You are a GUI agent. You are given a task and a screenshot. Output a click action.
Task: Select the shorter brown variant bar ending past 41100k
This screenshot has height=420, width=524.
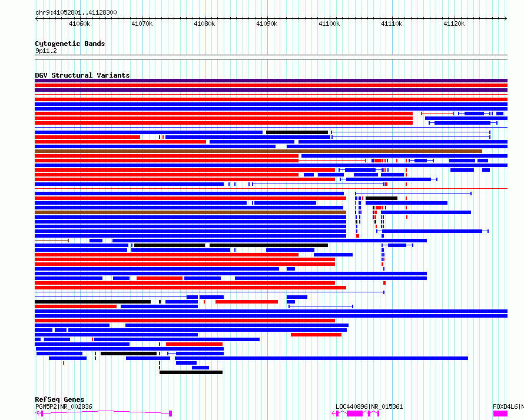pos(191,212)
